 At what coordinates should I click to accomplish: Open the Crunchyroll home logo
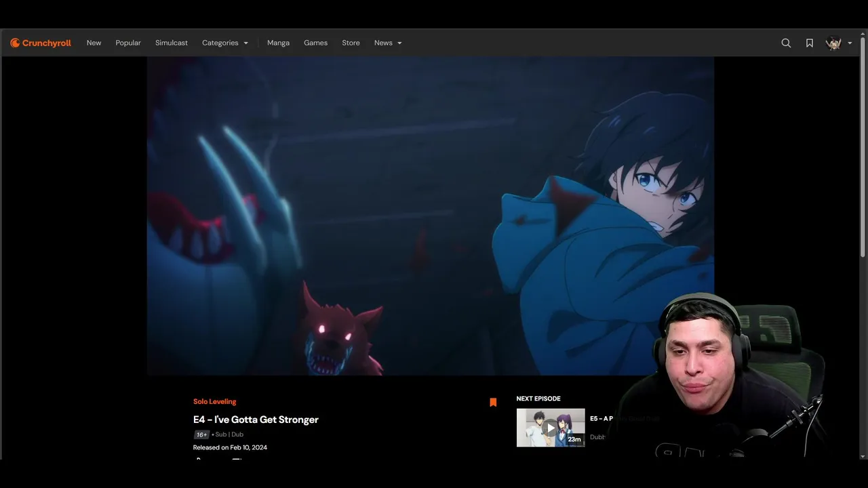click(x=41, y=43)
